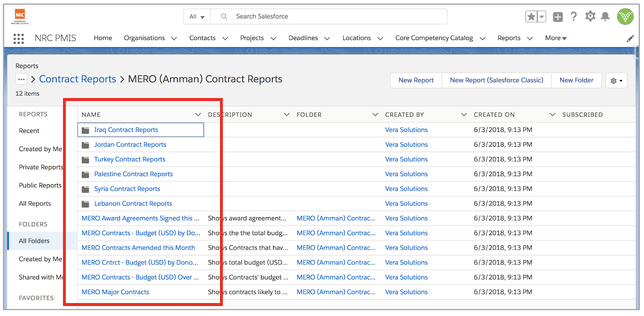Image resolution: width=644 pixels, height=316 pixels.
Task: Open the More navigation menu
Action: click(556, 38)
